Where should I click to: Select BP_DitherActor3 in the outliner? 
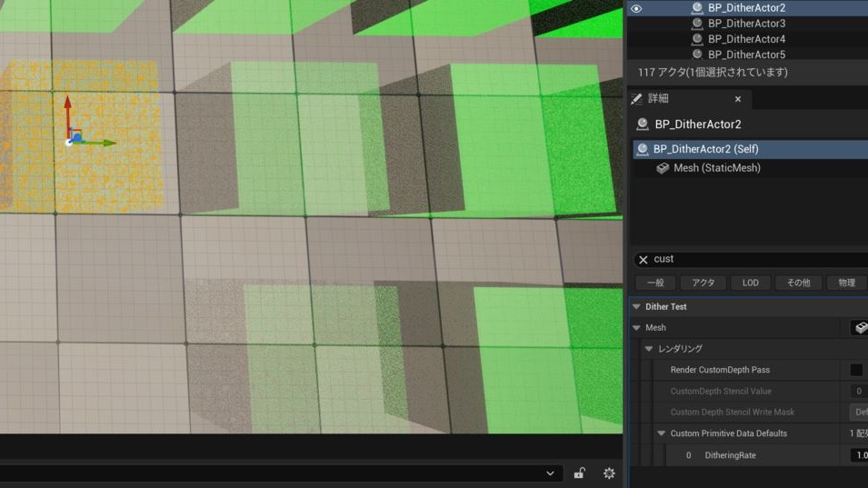coord(747,24)
